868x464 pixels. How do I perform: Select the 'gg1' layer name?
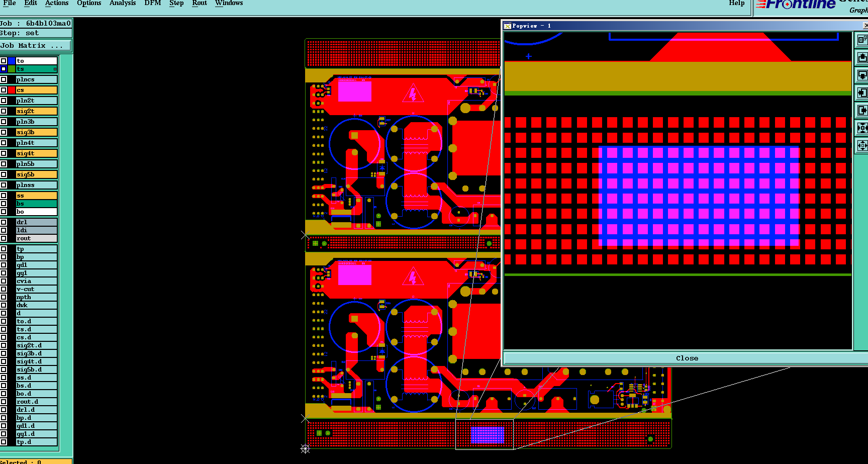pyautogui.click(x=36, y=273)
